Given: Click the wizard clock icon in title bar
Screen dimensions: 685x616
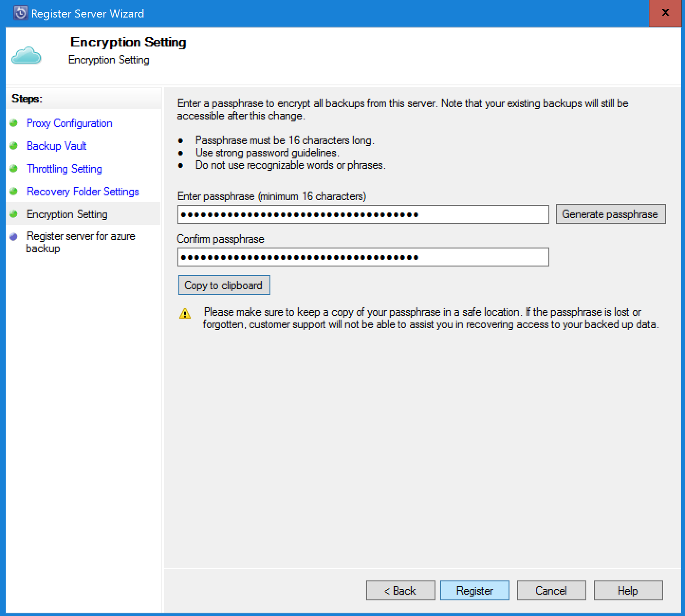Looking at the screenshot, I should pyautogui.click(x=21, y=13).
